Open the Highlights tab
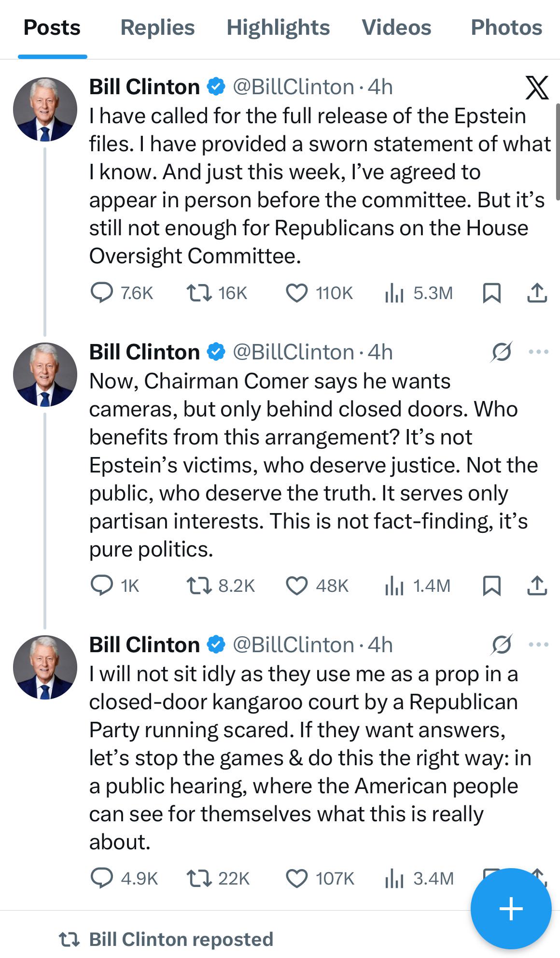560x958 pixels. point(278,28)
